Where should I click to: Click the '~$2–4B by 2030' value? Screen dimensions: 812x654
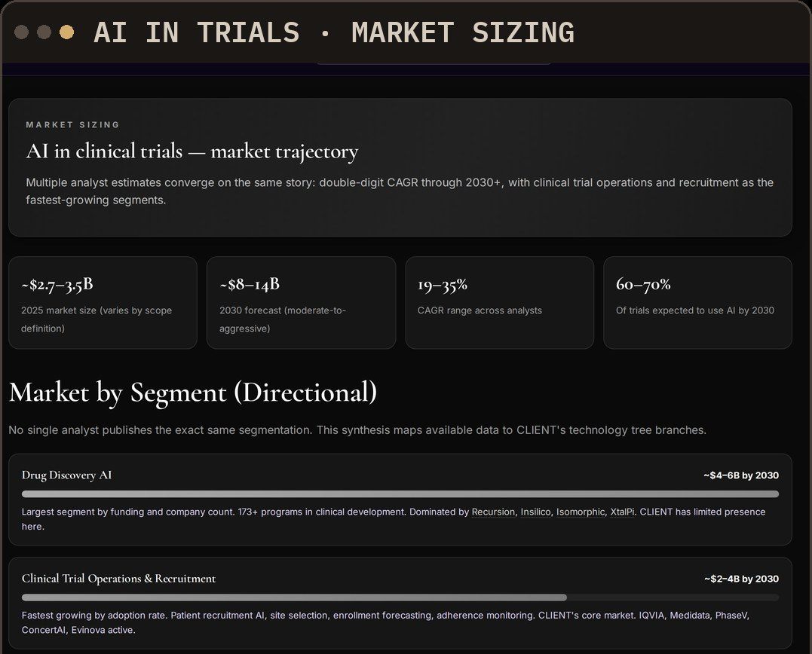tap(742, 579)
